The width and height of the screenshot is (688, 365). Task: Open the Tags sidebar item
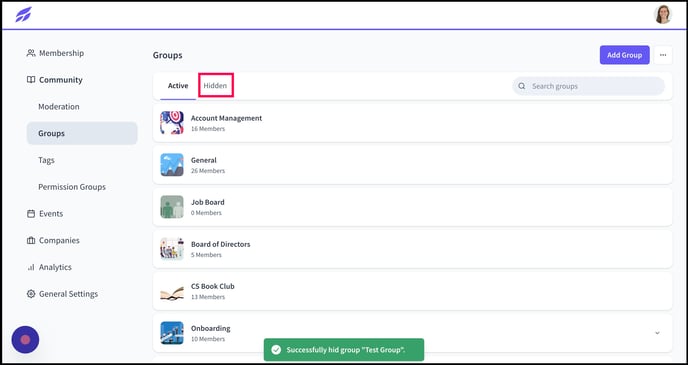pos(46,160)
